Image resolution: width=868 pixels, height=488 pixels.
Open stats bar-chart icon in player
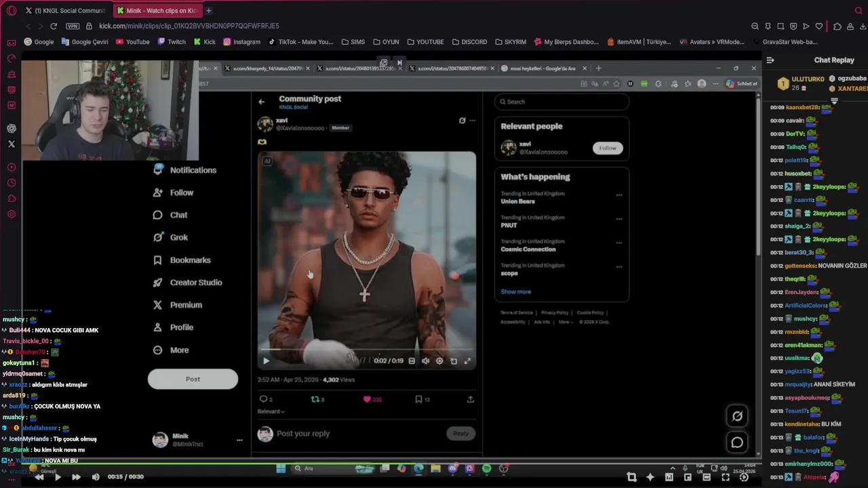pyautogui.click(x=669, y=477)
